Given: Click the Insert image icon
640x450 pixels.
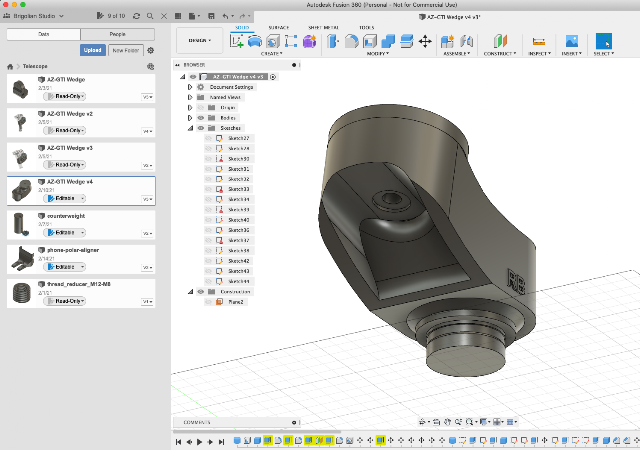Looking at the screenshot, I should point(571,41).
